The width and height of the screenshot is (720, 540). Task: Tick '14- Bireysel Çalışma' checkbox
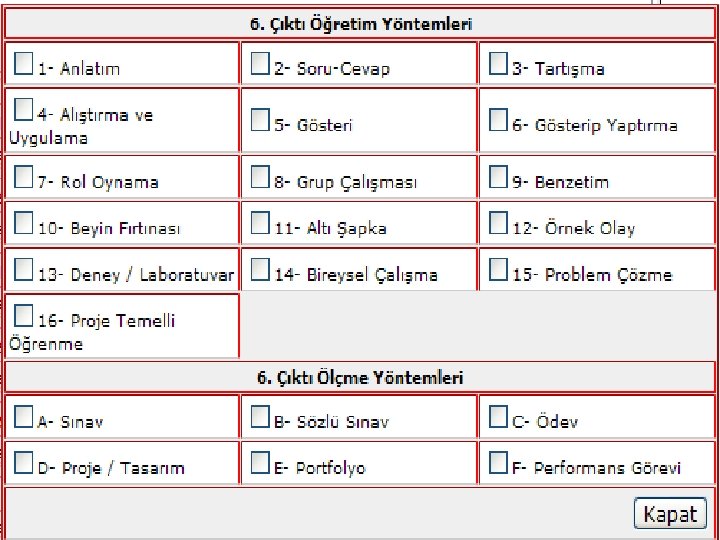[x=260, y=271]
